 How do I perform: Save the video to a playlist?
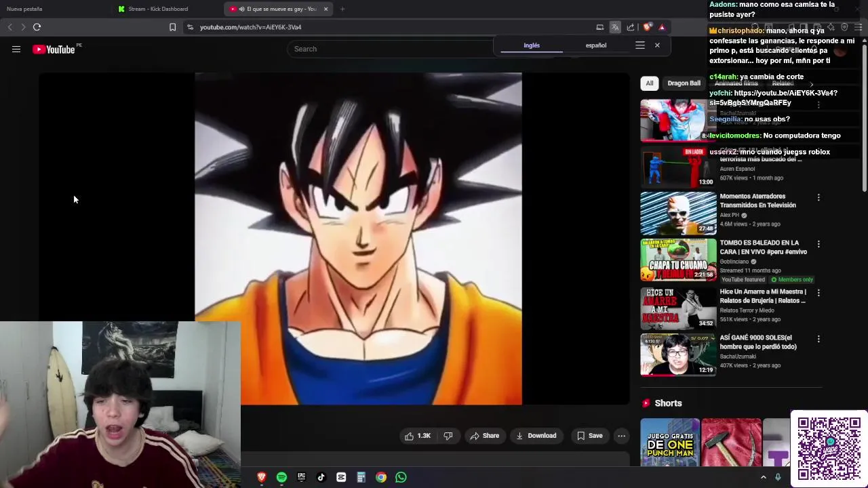[589, 436]
